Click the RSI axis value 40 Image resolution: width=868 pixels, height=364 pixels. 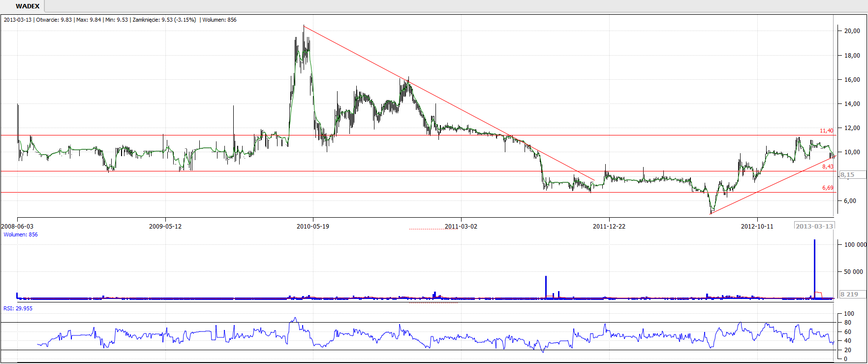[847, 341]
